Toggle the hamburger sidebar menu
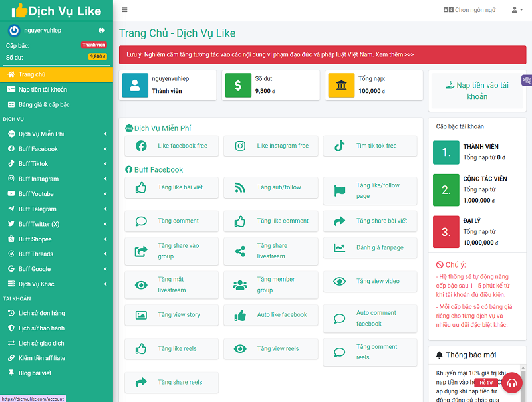Screen dimensions: 532x402 124,10
